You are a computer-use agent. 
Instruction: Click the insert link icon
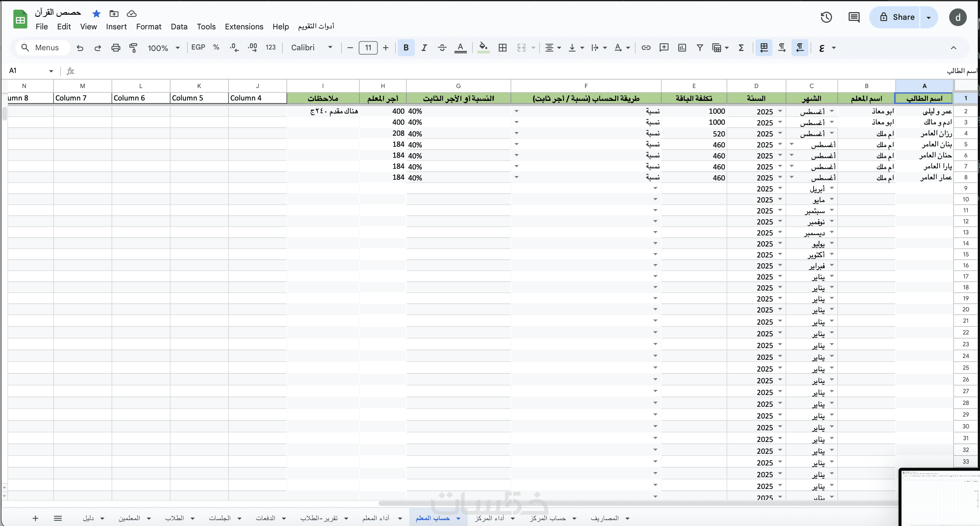pyautogui.click(x=646, y=48)
